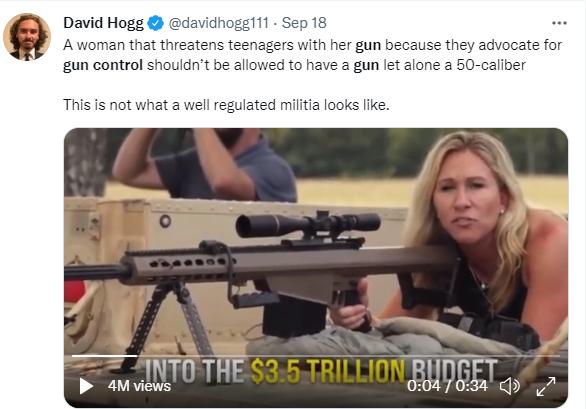Viewport: 586px width, 409px height.
Task: Open the tweet's three-dot more menu
Action: pyautogui.click(x=559, y=23)
